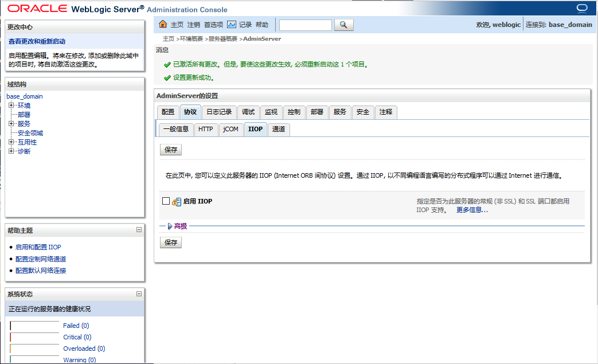Click the record chart icon
The width and height of the screenshot is (598, 364).
[232, 25]
